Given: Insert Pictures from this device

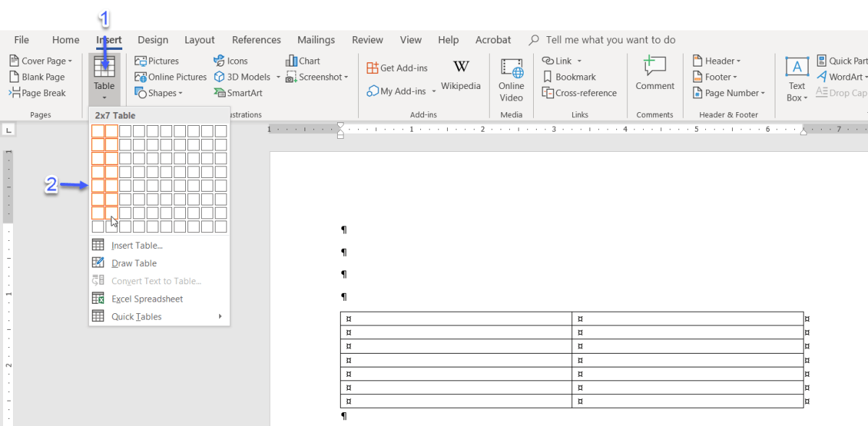Looking at the screenshot, I should tap(156, 61).
